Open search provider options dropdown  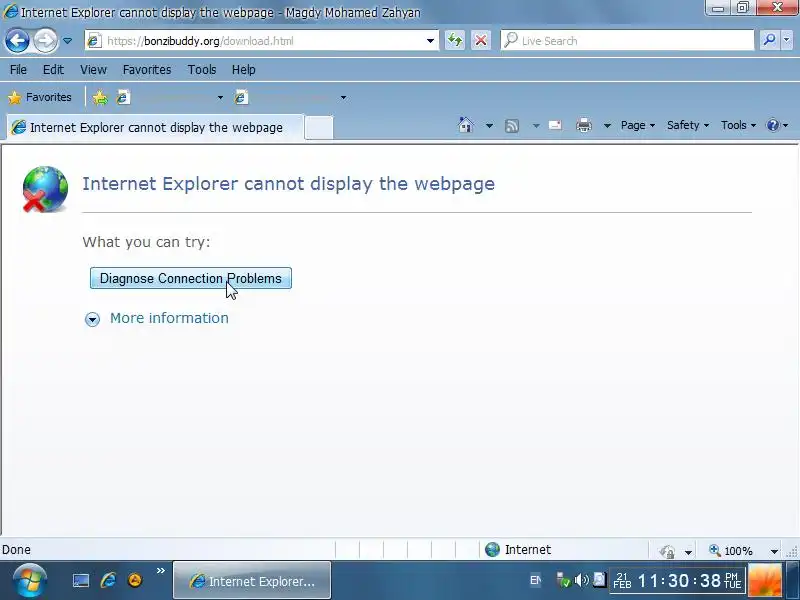click(786, 40)
